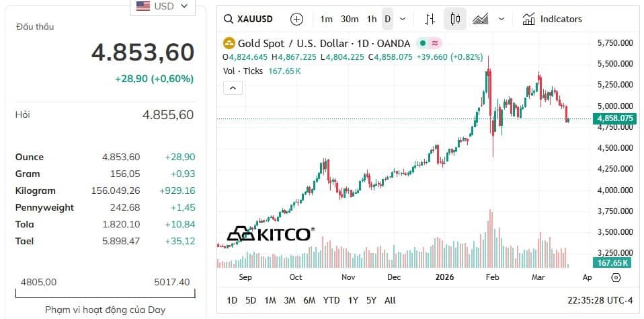Select the area chart style icon
The height and width of the screenshot is (319, 644).
(x=480, y=19)
